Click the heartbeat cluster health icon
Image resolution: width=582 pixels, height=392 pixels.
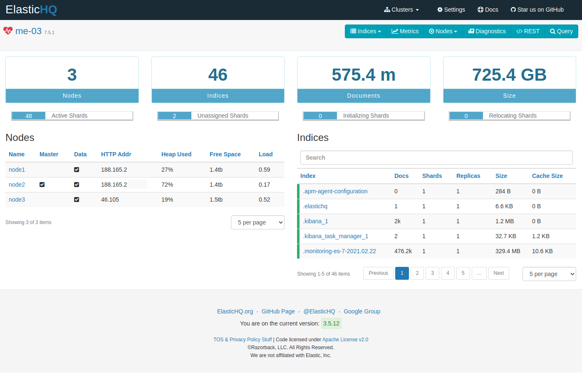tap(8, 31)
